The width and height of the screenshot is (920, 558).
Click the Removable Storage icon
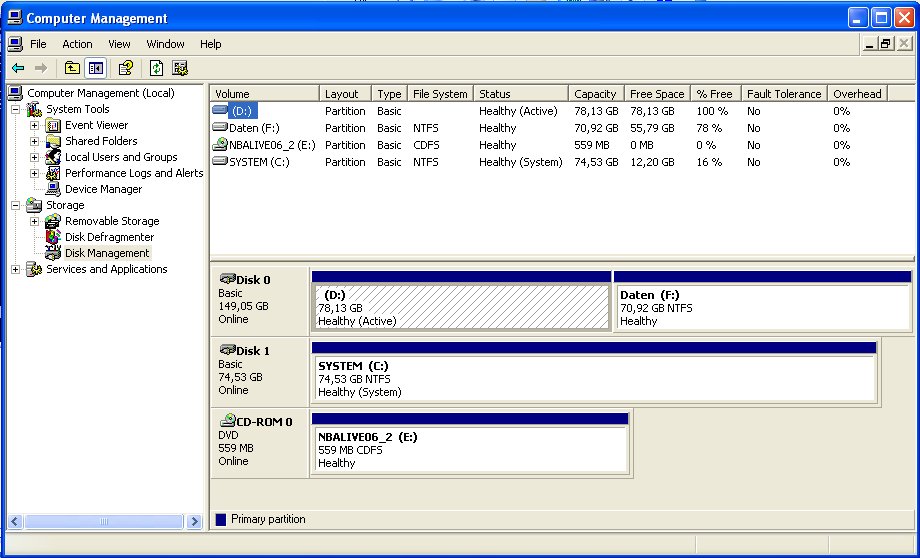(53, 221)
